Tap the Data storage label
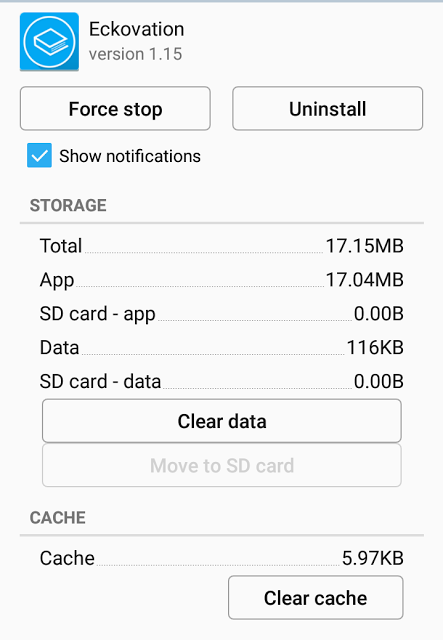 (x=60, y=348)
